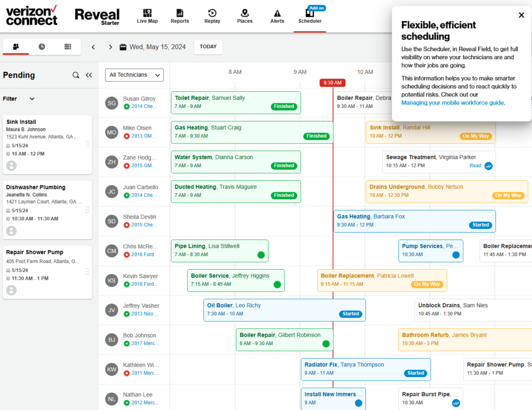Collapse the Pending panel with double chevron
Screen dimensions: 532x410
[89, 75]
